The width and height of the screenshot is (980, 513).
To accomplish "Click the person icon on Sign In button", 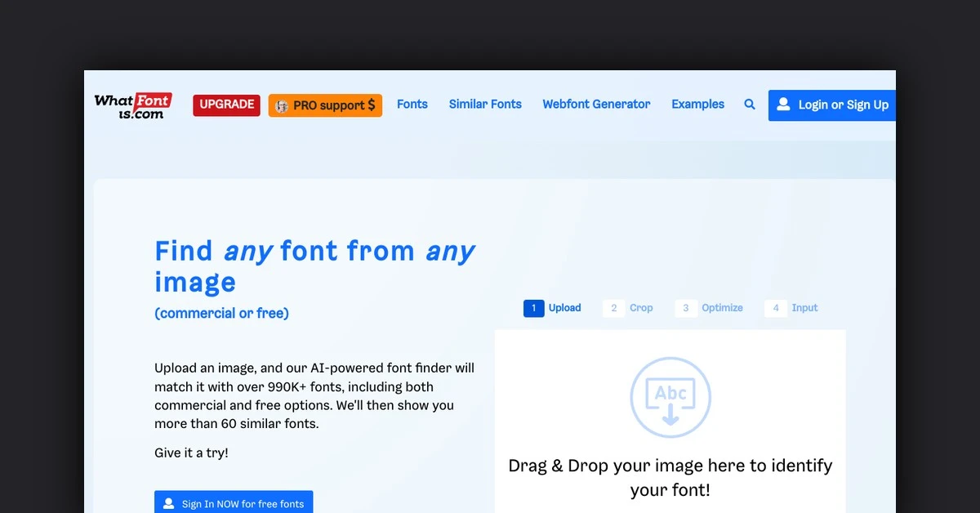I will [x=167, y=505].
